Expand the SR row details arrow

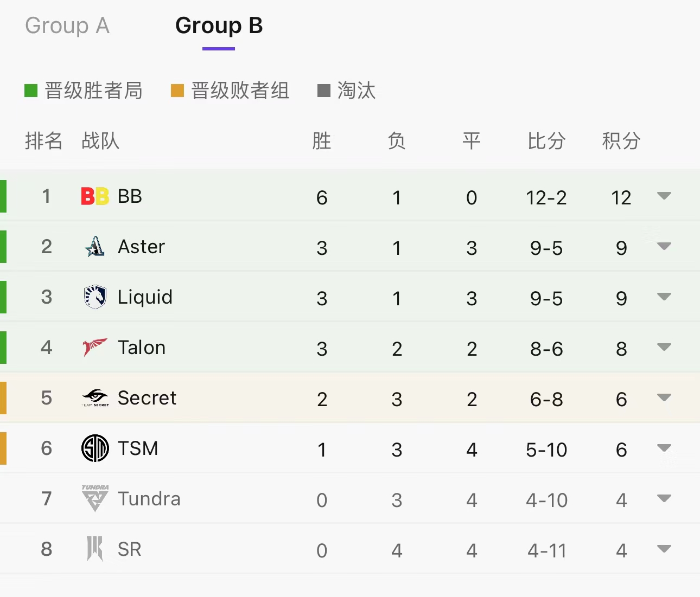[664, 549]
